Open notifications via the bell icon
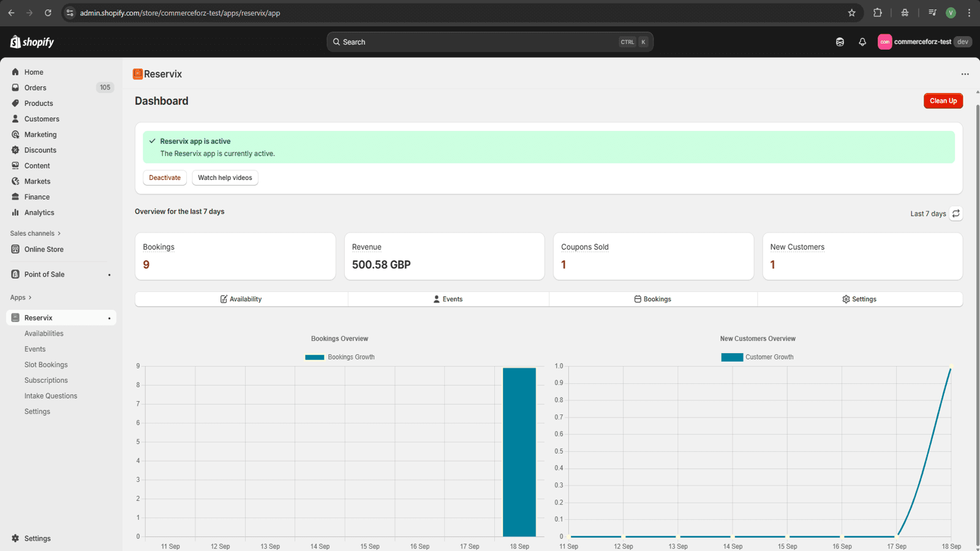The width and height of the screenshot is (980, 551). click(x=862, y=42)
